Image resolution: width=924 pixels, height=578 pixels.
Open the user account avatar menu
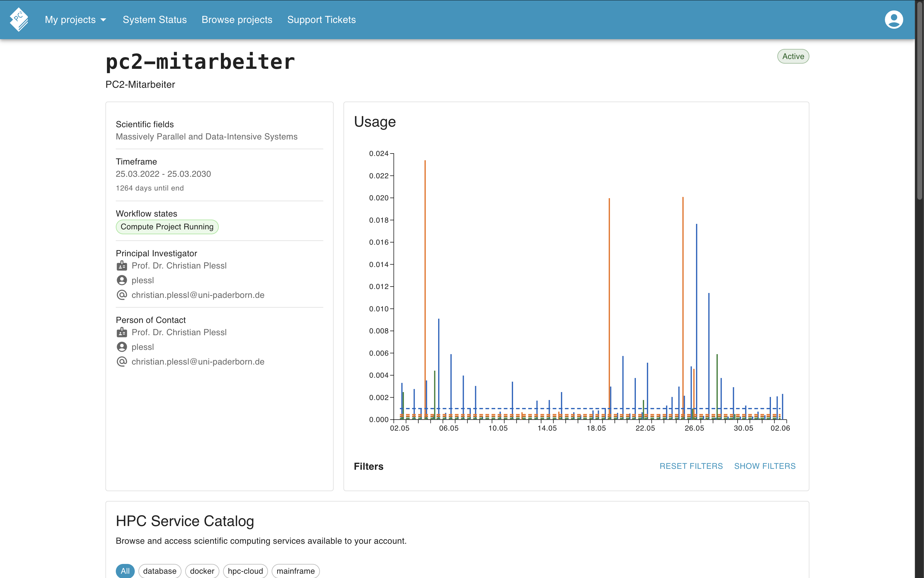point(893,20)
